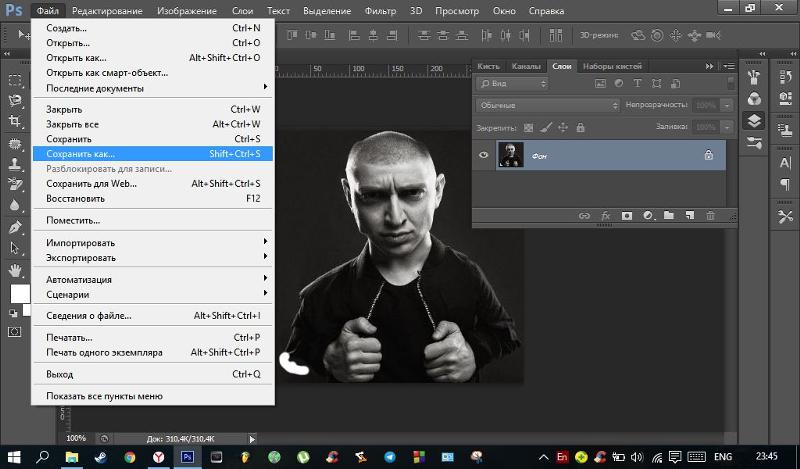The width and height of the screenshot is (800, 469).
Task: Click the foreground color swatch
Action: tap(18, 292)
